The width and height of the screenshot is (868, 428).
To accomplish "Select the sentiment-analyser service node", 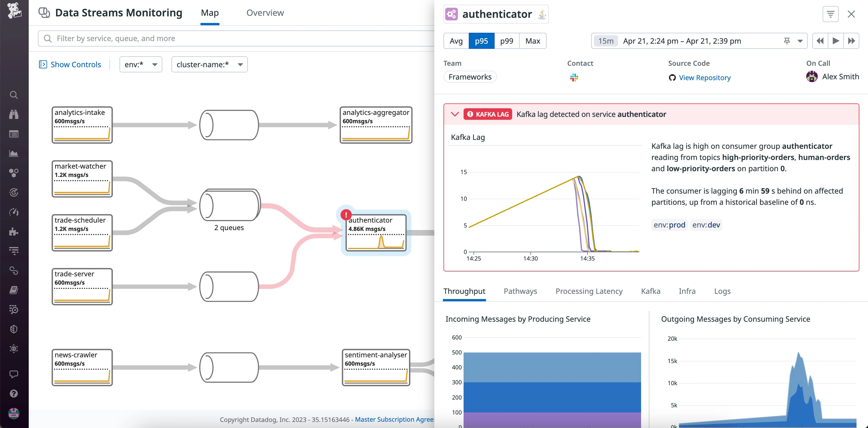I will (376, 368).
